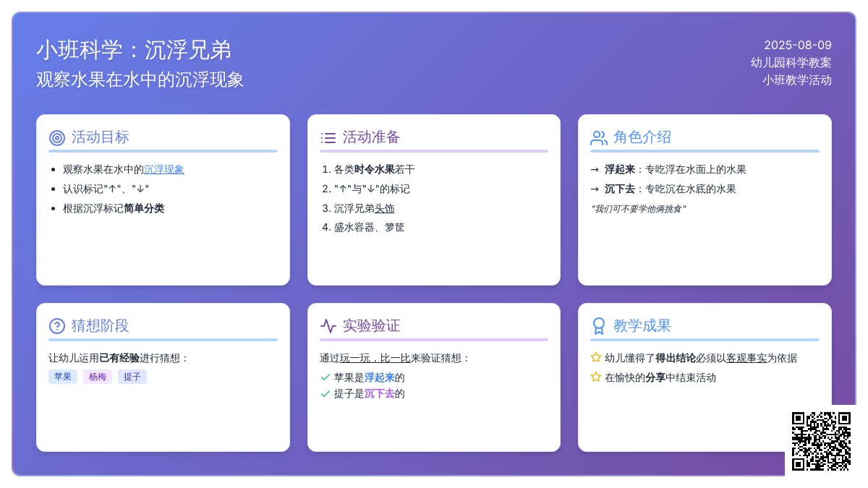Click the 活动目标 card heading

point(101,137)
